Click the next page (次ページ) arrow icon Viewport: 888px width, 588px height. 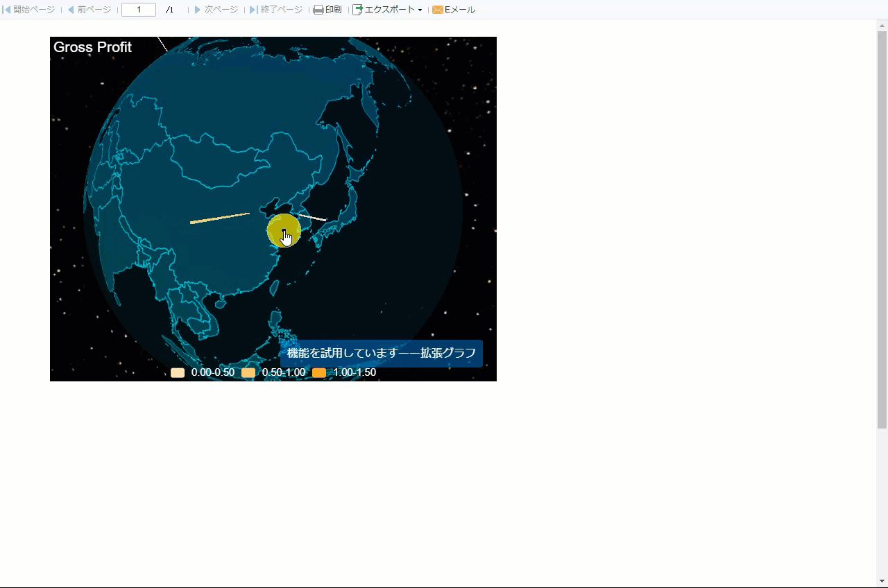click(198, 10)
